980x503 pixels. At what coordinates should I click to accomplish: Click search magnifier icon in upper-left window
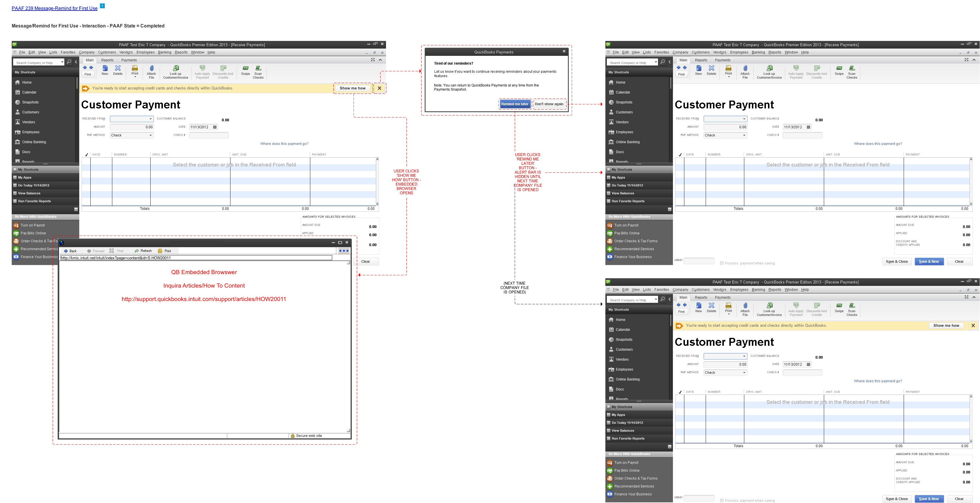tap(69, 62)
